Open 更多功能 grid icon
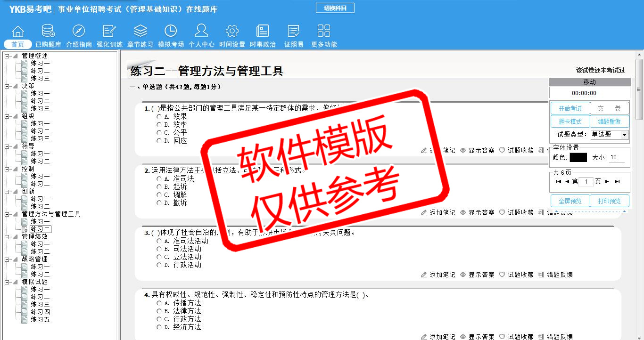 click(324, 32)
